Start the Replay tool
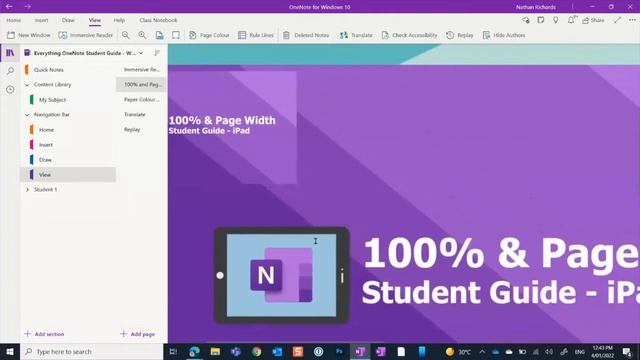This screenshot has height=360, width=640. click(x=460, y=35)
